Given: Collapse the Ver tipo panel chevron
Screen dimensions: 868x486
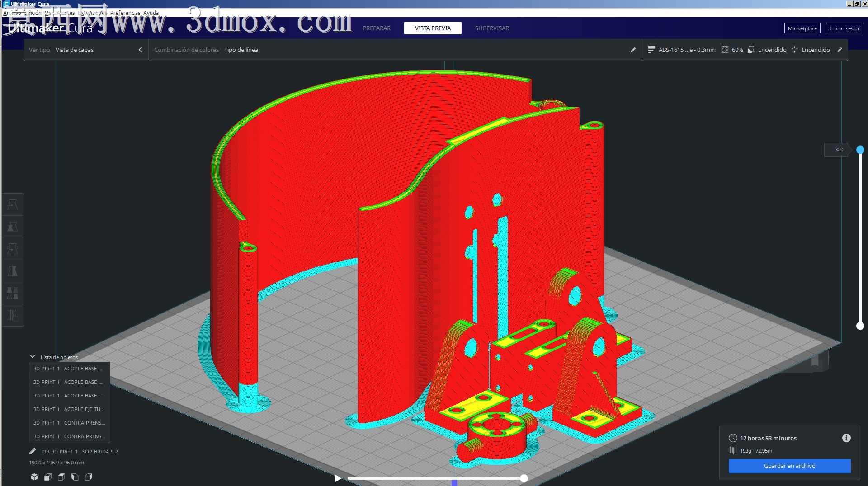Looking at the screenshot, I should (x=140, y=50).
